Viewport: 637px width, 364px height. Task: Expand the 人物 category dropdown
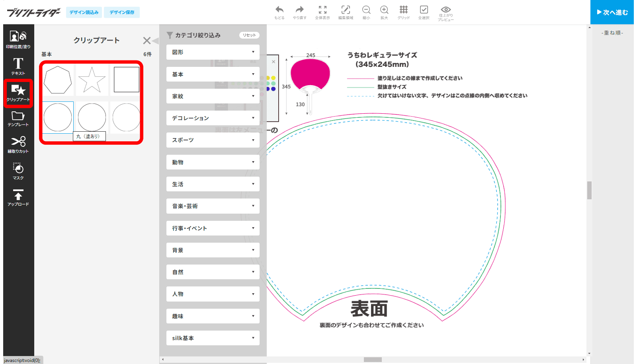click(213, 294)
